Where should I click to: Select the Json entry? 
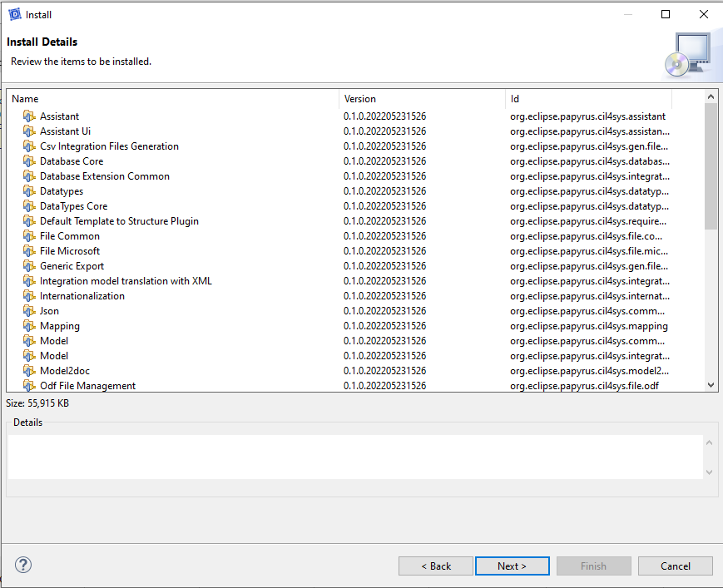click(49, 311)
